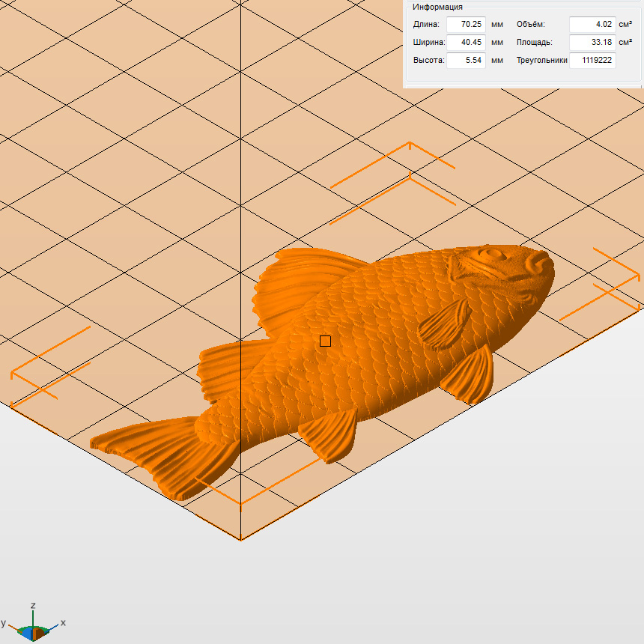The width and height of the screenshot is (644, 644).
Task: Click the Ширина value field
Action: tap(466, 43)
